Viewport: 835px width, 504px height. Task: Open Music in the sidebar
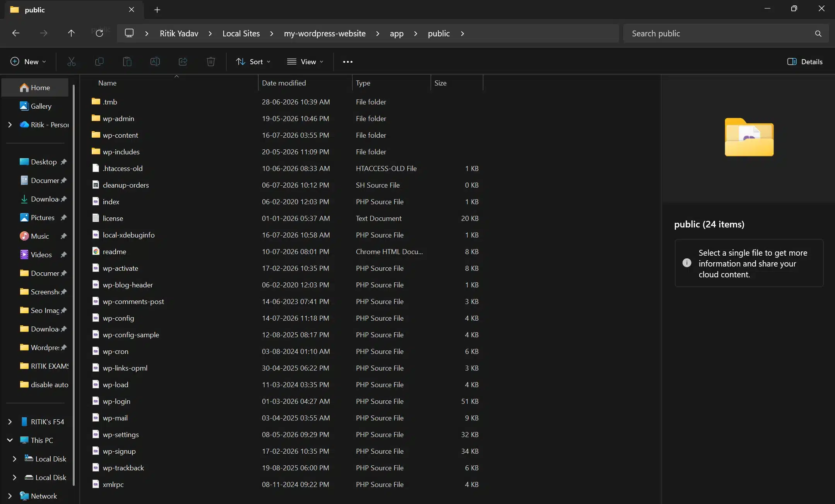coord(35,236)
